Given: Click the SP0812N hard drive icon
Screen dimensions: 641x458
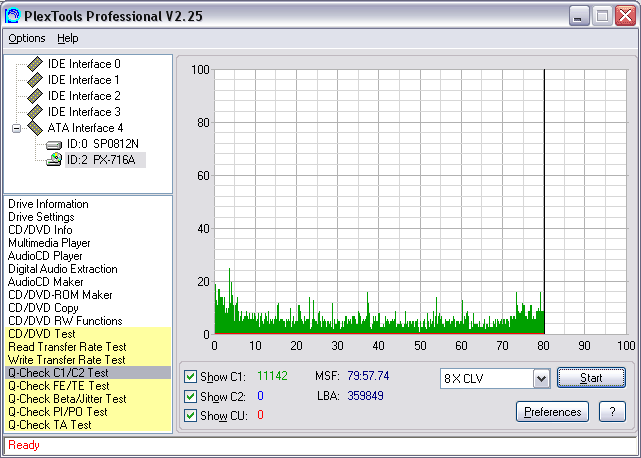Looking at the screenshot, I should pos(54,145).
